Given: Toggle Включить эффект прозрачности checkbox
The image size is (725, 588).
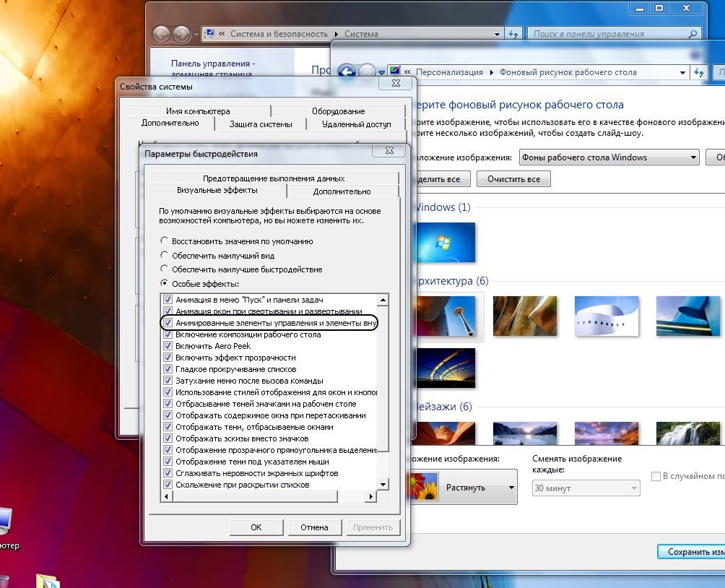Looking at the screenshot, I should 168,358.
